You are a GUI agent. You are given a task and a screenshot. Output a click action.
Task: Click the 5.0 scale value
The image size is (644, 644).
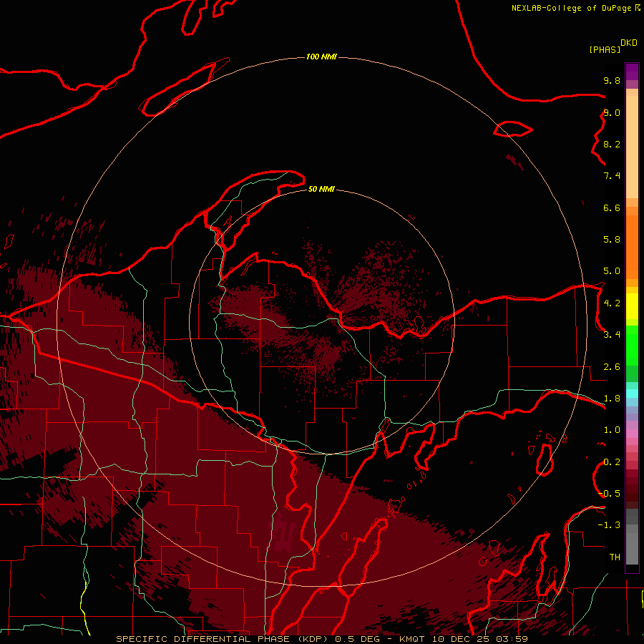(x=612, y=271)
